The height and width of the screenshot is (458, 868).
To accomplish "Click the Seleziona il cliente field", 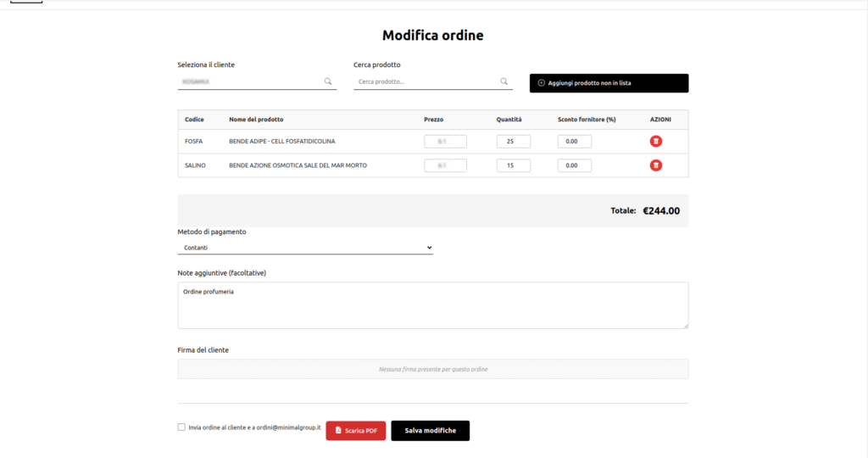I will 250,81.
